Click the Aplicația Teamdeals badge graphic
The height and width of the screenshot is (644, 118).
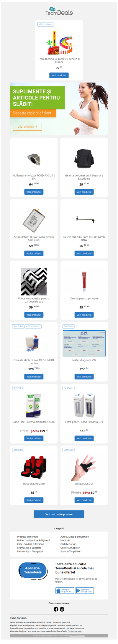33,571
